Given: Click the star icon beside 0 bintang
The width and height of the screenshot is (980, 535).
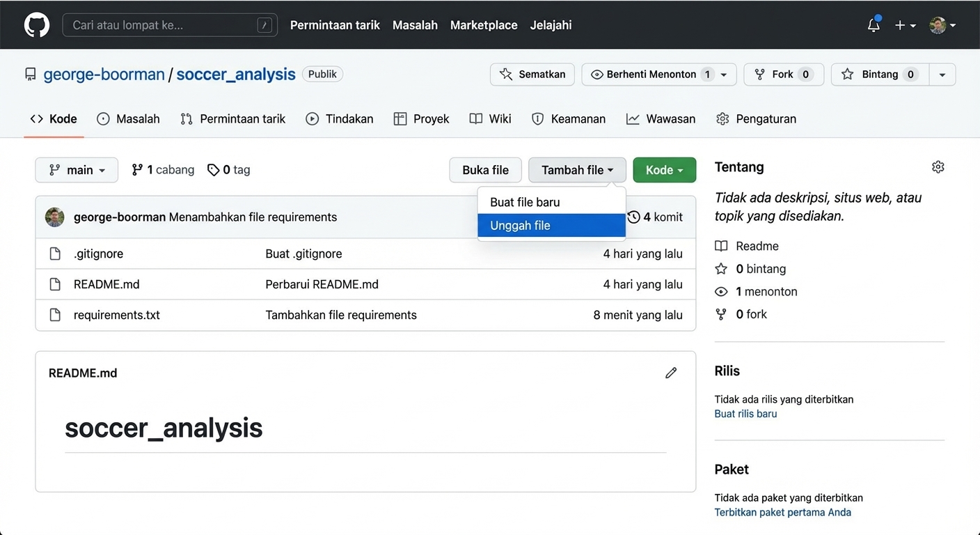Looking at the screenshot, I should coord(721,269).
